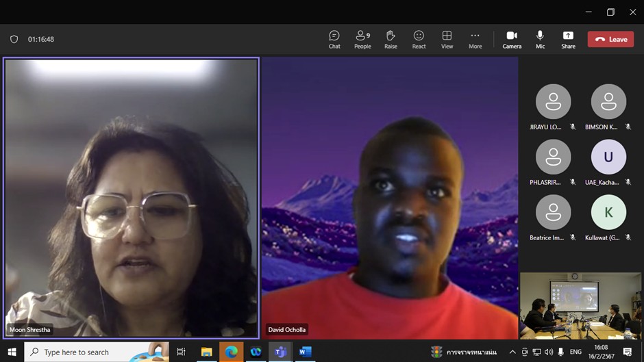Leave the meeting with Leave button
This screenshot has width=644, height=362.
[610, 39]
